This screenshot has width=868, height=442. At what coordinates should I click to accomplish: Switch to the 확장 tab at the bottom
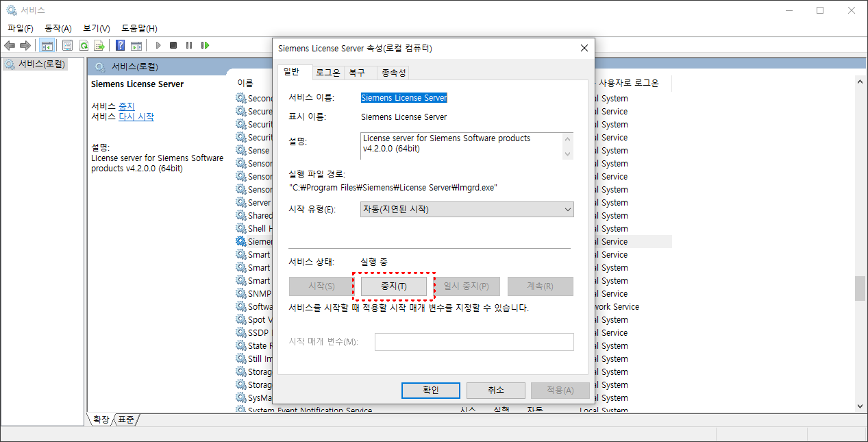pyautogui.click(x=100, y=419)
